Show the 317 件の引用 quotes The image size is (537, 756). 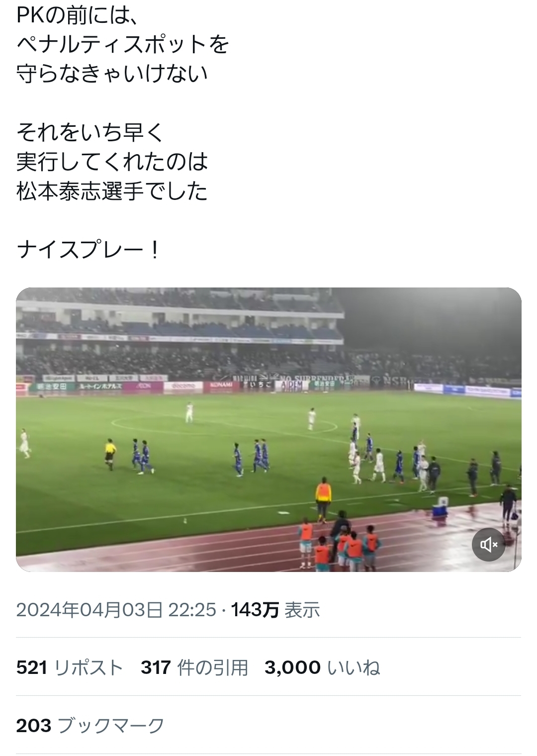[x=194, y=667]
